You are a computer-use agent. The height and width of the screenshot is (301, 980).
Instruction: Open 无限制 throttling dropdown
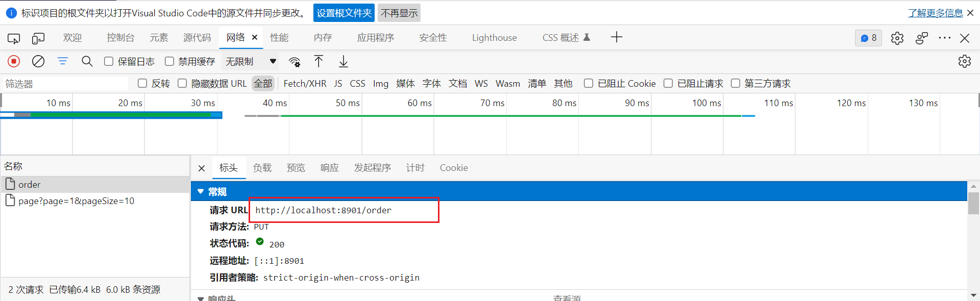[251, 61]
